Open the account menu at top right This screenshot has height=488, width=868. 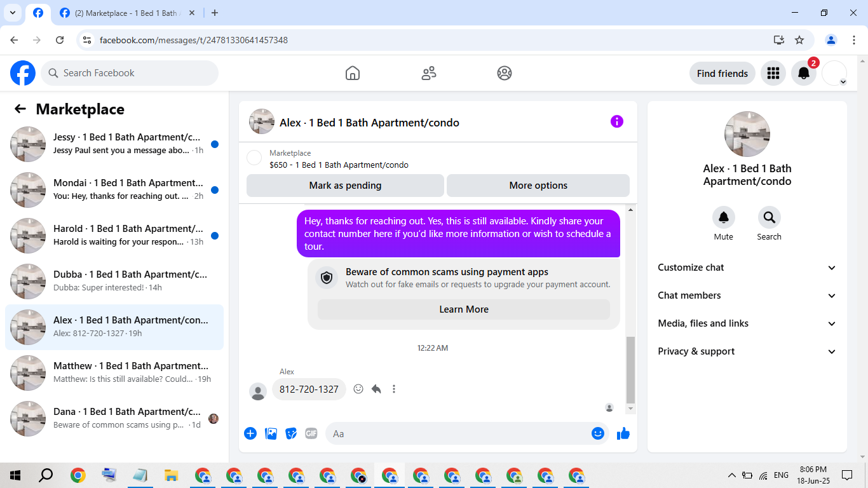tap(834, 73)
